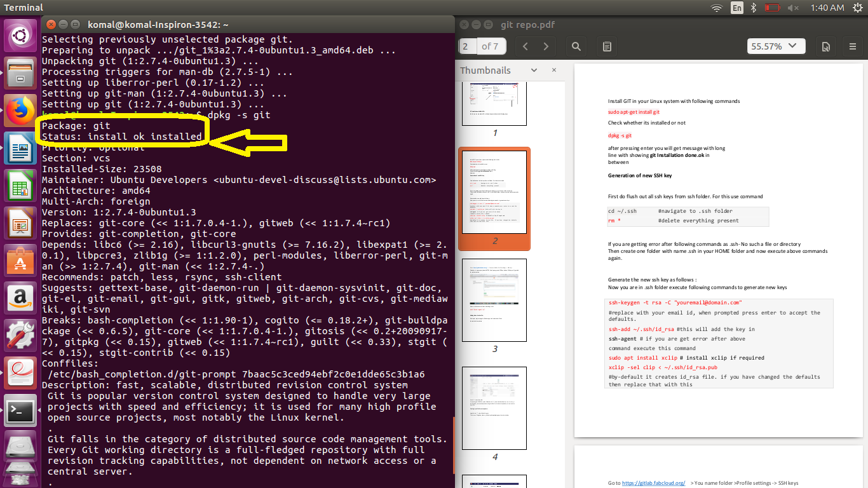The width and height of the screenshot is (868, 488).
Task: Switch to the Document Viewer dock icon
Action: (x=20, y=373)
